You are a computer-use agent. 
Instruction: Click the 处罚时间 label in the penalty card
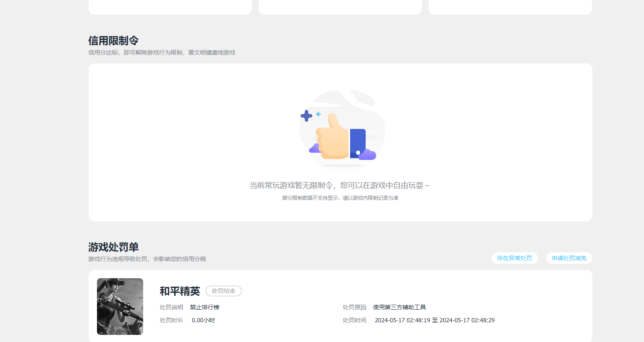[x=354, y=320]
